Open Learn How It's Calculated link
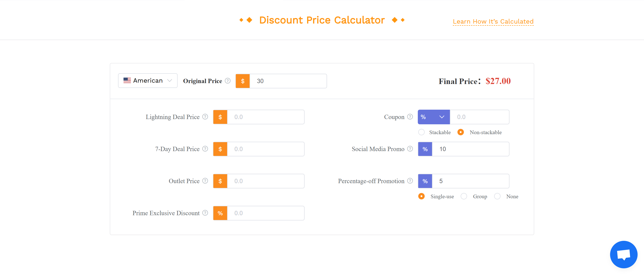The image size is (644, 277). [493, 22]
